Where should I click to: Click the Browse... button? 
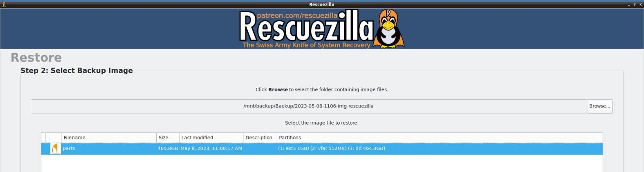point(599,106)
